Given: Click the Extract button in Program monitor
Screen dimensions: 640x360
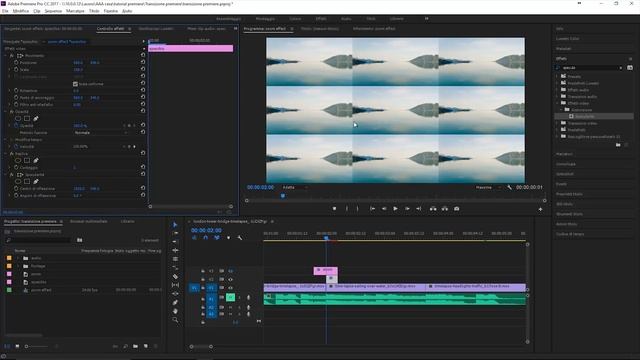Looking at the screenshot, I should click(444, 209).
